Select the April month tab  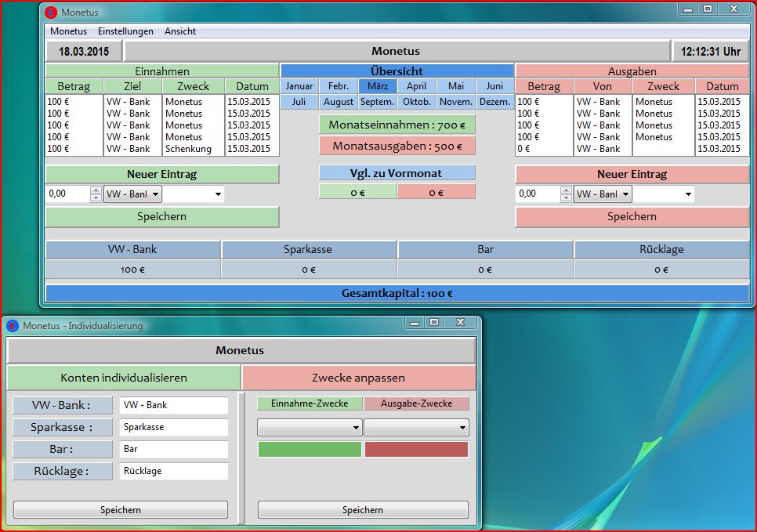click(416, 86)
